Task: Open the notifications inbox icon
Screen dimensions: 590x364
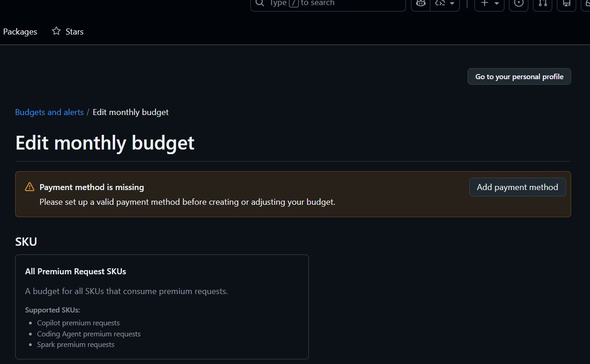Action: pos(566,4)
